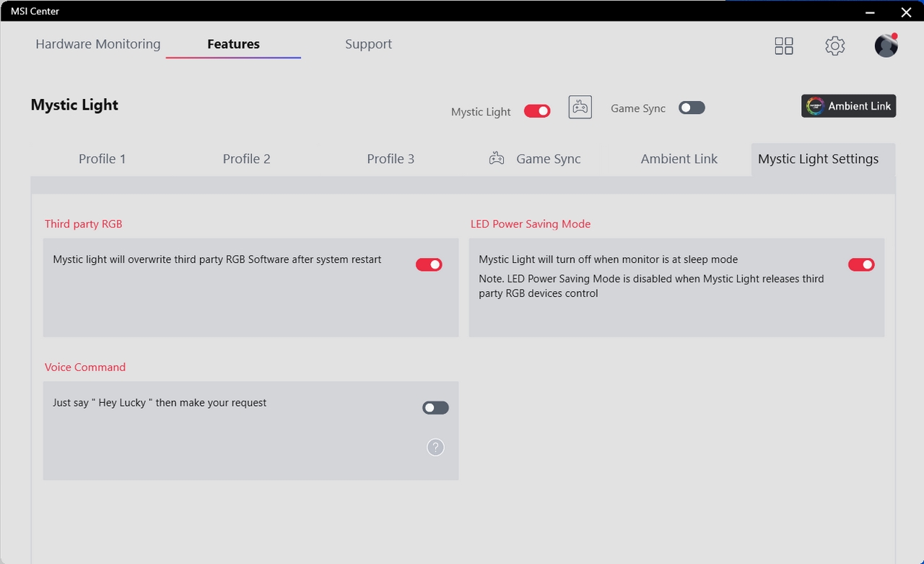Click the gamepad icon beside Mystic Light toggle

pyautogui.click(x=580, y=108)
